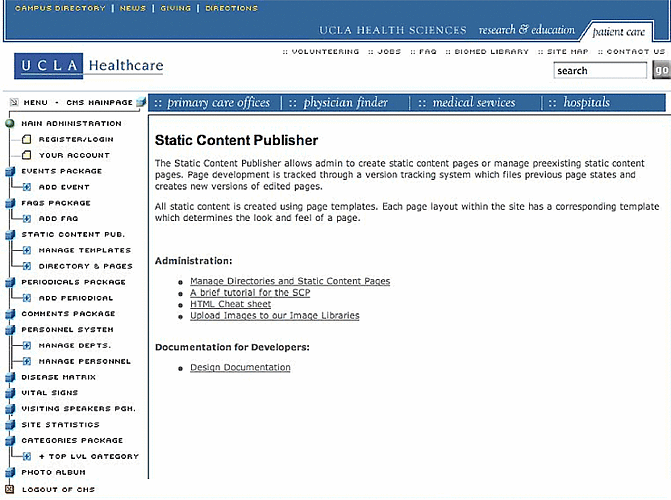The height and width of the screenshot is (500, 671).
Task: Select Photo Album in the menu tree
Action: [53, 472]
